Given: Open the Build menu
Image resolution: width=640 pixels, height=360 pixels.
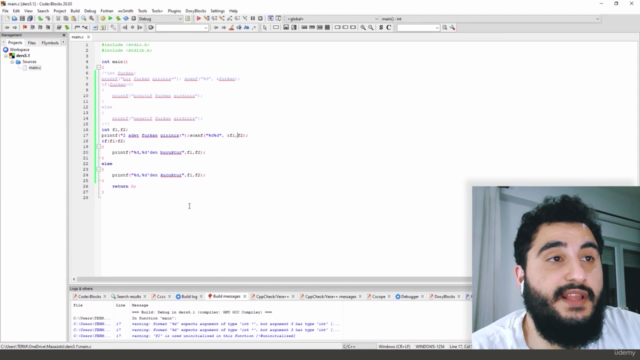Looking at the screenshot, I should point(75,11).
